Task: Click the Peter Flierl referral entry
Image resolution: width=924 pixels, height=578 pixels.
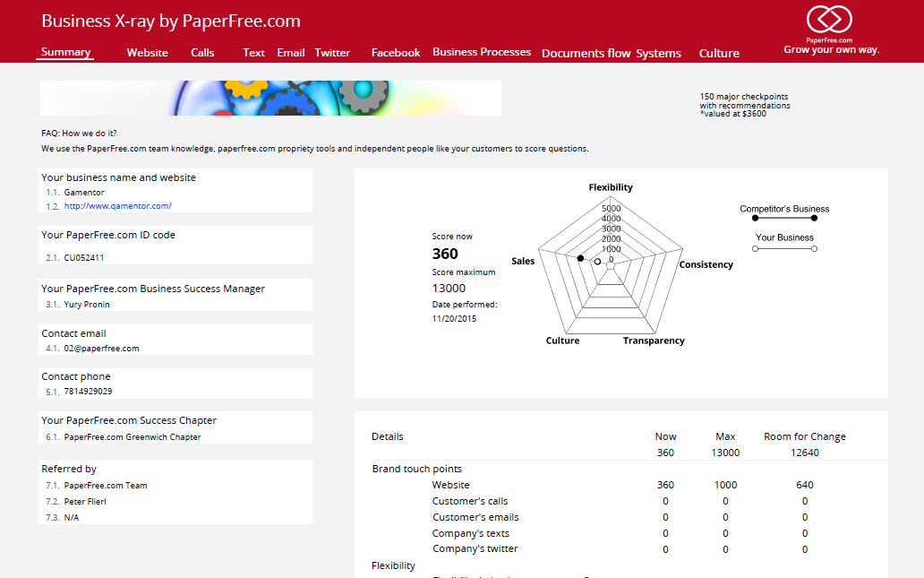Action: (x=85, y=501)
